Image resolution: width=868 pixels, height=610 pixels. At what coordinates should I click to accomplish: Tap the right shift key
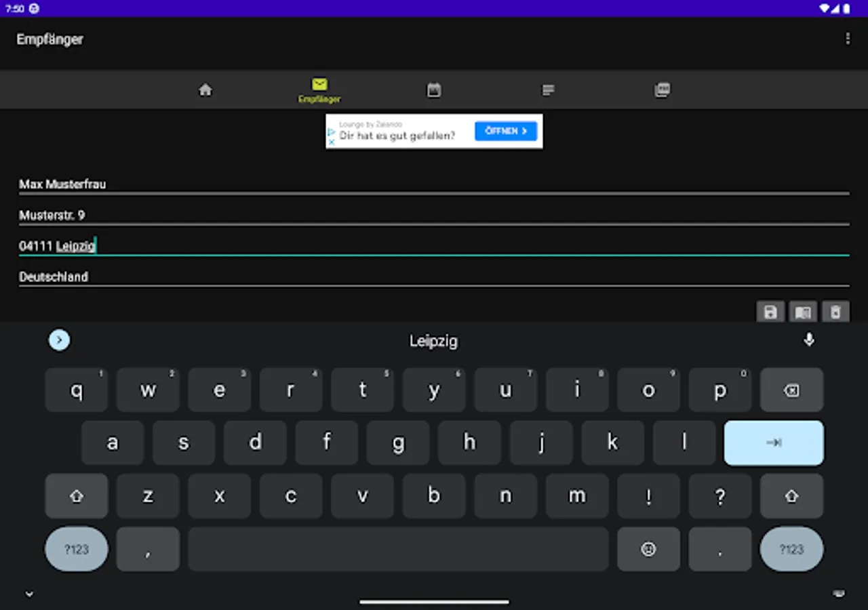(791, 496)
